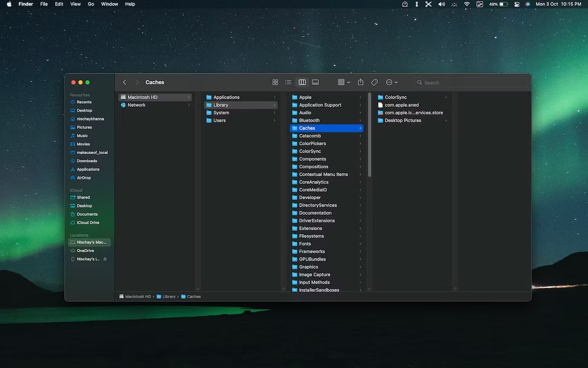Click the date and time in menu bar
Image resolution: width=588 pixels, height=368 pixels.
(x=559, y=4)
